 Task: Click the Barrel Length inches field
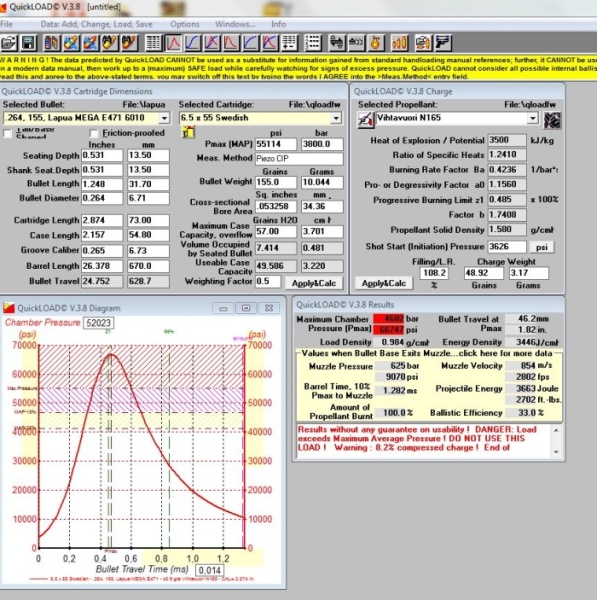click(x=102, y=266)
